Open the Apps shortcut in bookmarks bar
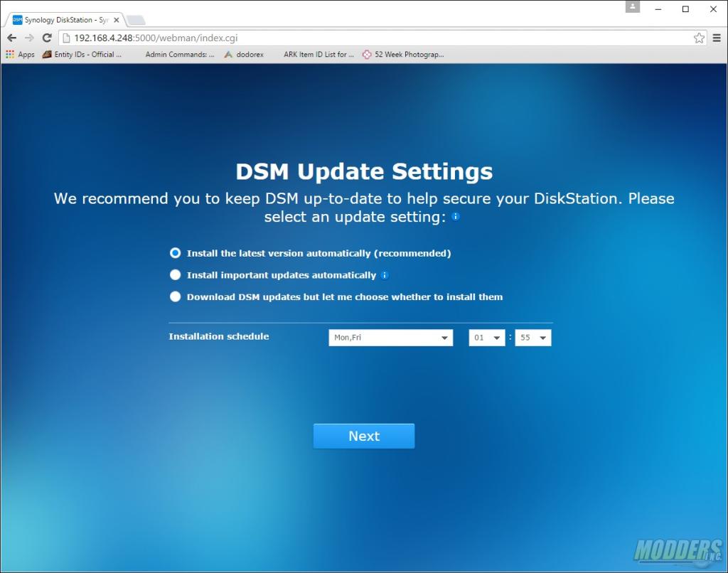The width and height of the screenshot is (728, 573). click(20, 54)
